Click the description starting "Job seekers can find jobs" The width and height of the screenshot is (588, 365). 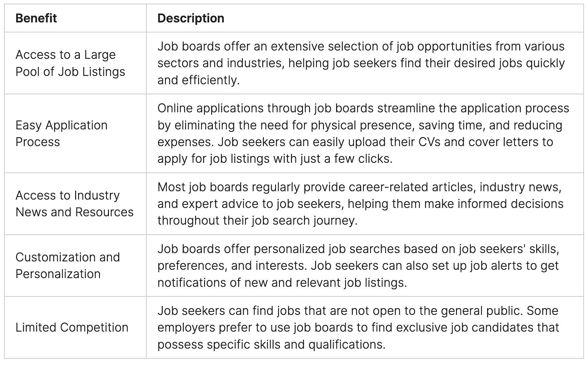(358, 327)
